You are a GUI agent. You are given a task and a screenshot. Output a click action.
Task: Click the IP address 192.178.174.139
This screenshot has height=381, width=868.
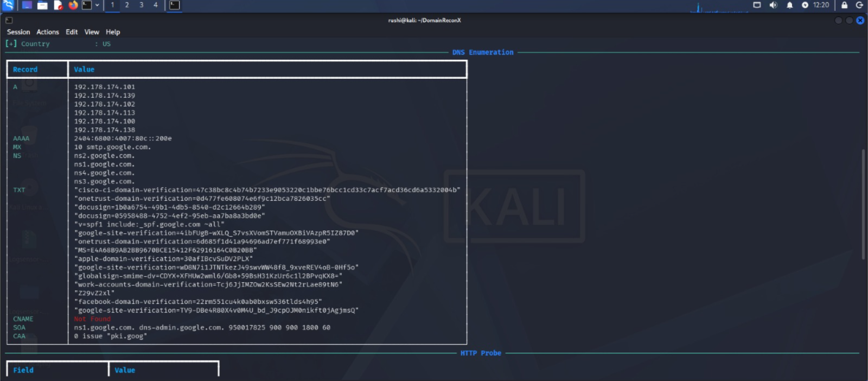pos(105,96)
